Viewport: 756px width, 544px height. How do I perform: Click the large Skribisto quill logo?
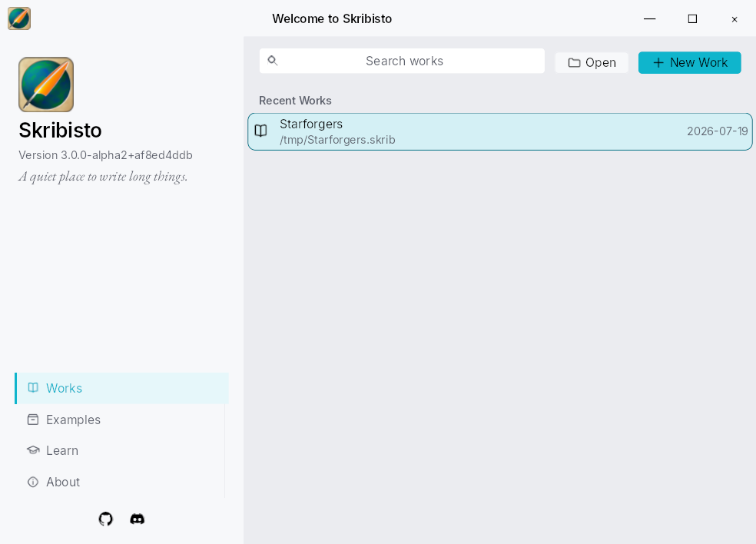coord(46,85)
